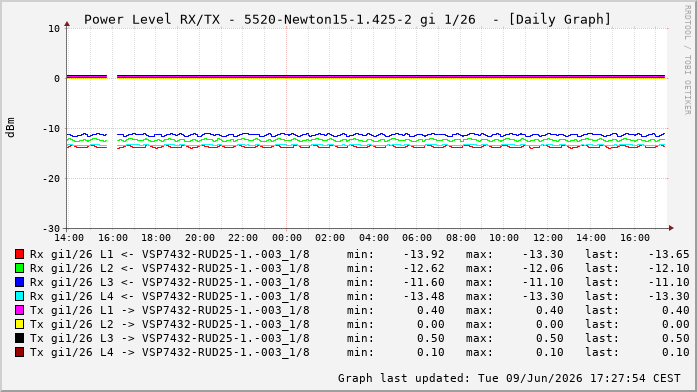Click the min value -11.60
This screenshot has width=697, height=392.
pos(424,282)
